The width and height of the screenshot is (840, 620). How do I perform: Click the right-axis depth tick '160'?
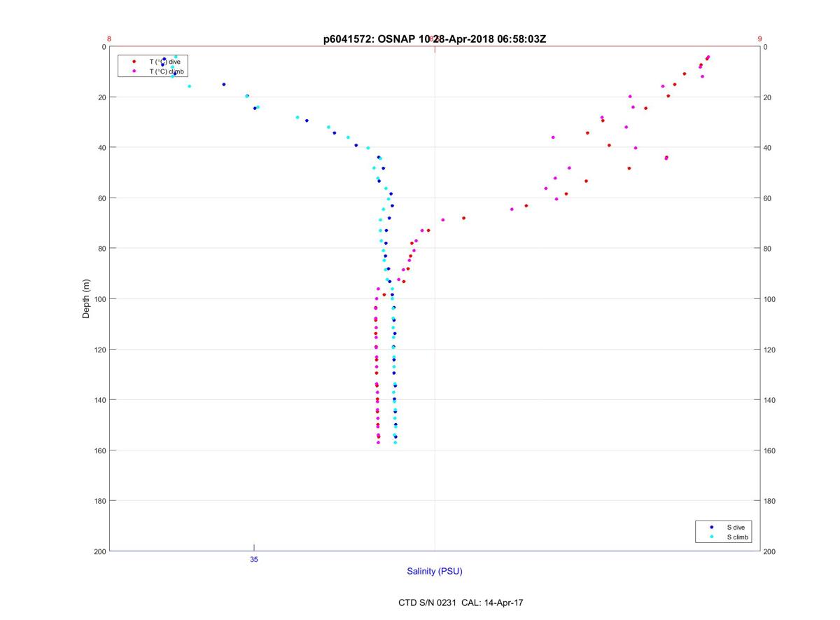pyautogui.click(x=770, y=450)
